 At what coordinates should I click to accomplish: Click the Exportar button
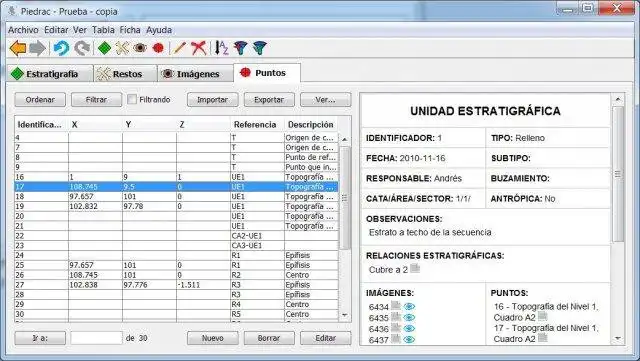tap(269, 100)
